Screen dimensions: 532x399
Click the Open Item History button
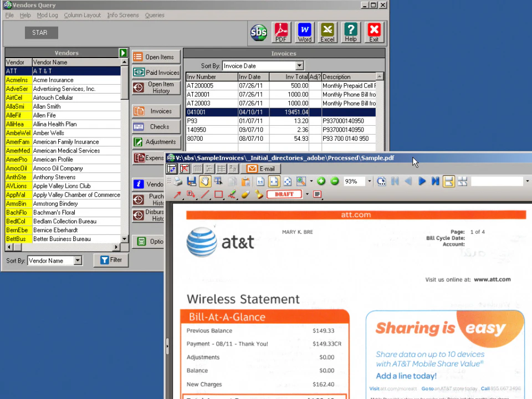(x=156, y=88)
